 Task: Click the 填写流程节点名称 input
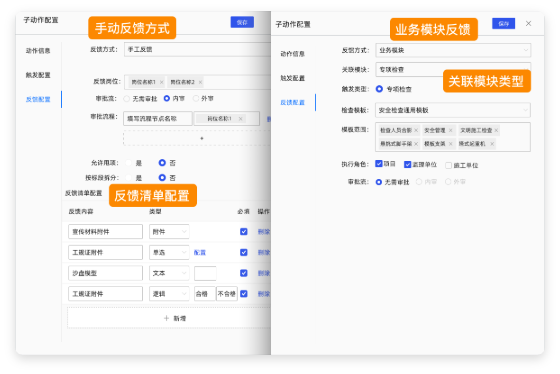158,119
